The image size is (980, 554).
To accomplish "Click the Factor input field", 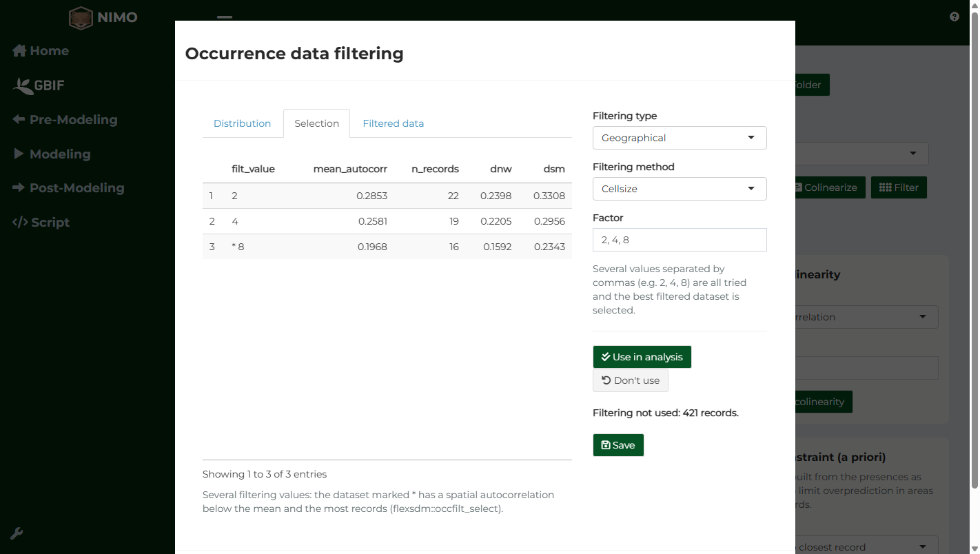I will 680,240.
